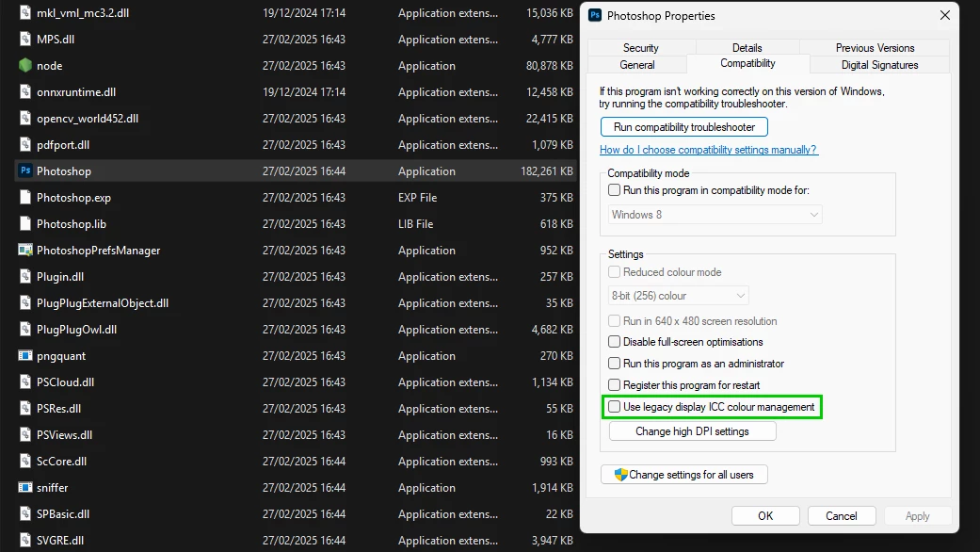Tick the Reduced colour mode checkbox
The width and height of the screenshot is (980, 552).
point(615,272)
